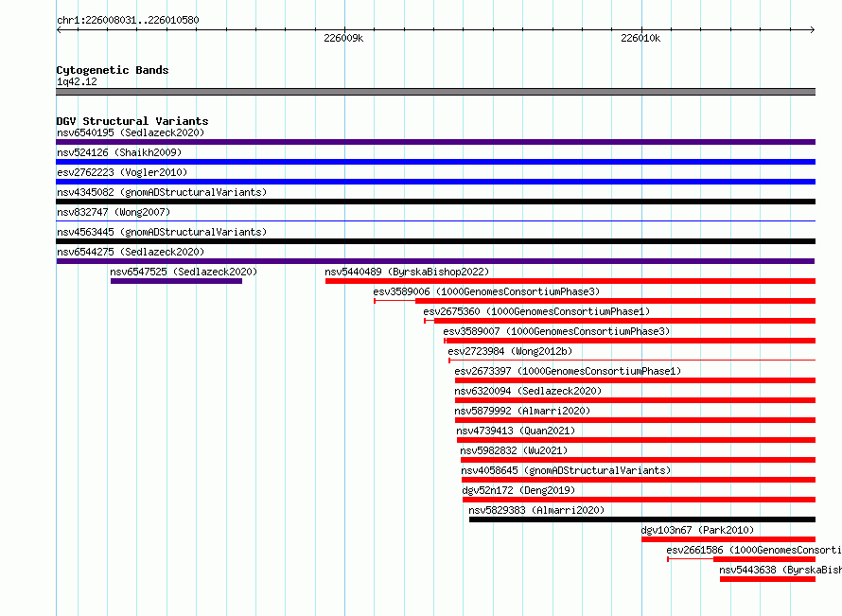Click the nsv4739413 (Quan2021) label
The width and height of the screenshot is (842, 616).
[x=516, y=431]
